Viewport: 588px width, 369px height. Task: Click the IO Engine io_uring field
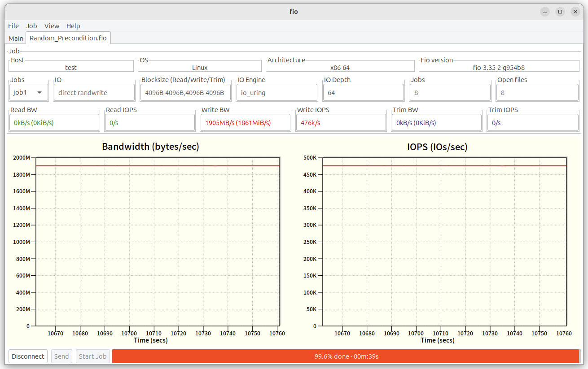click(276, 93)
